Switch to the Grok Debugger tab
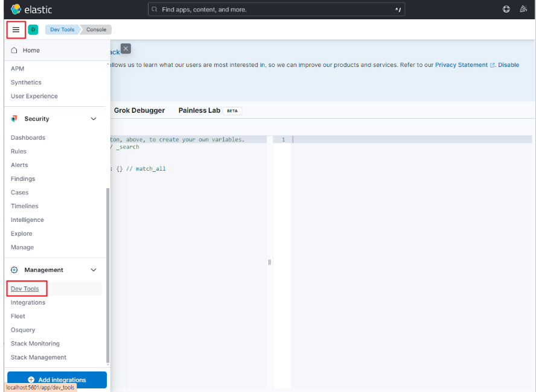Screen dimensions: 536x392 pos(139,110)
